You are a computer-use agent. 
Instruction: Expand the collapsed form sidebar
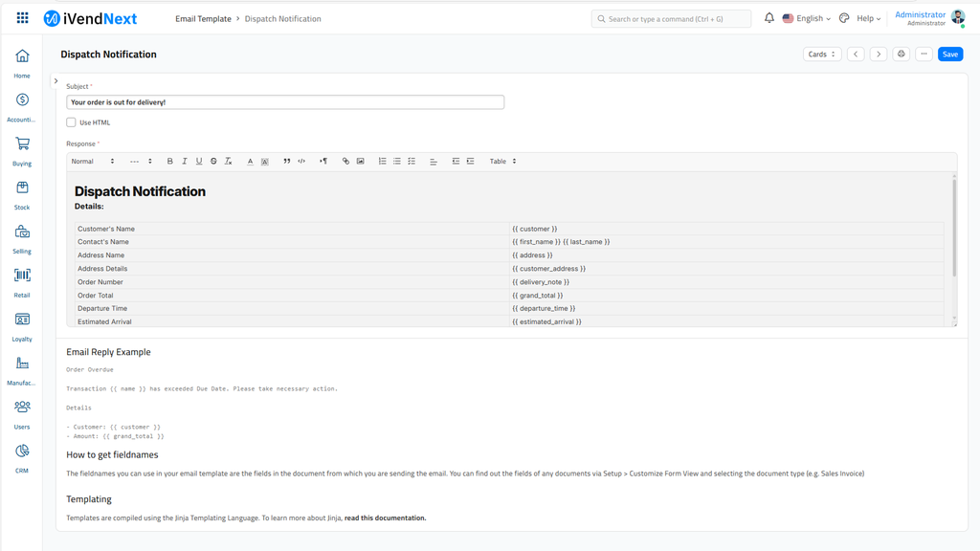pos(56,80)
